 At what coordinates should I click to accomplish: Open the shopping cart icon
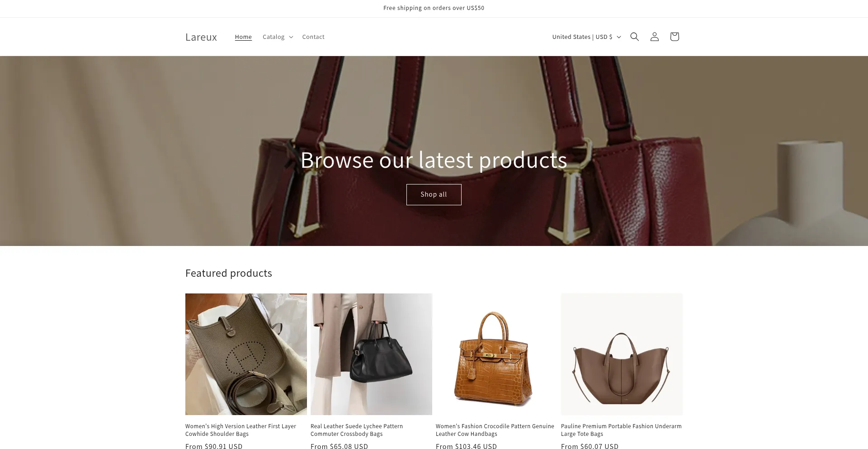(674, 37)
